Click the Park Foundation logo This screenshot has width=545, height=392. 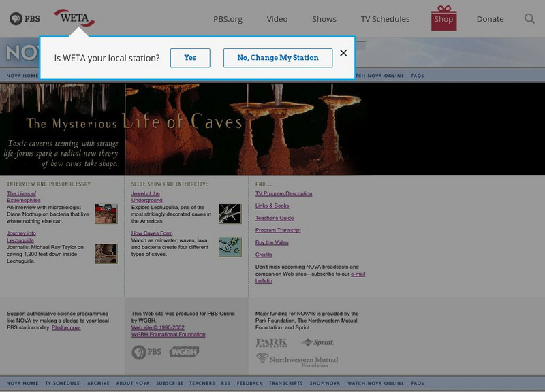[272, 342]
